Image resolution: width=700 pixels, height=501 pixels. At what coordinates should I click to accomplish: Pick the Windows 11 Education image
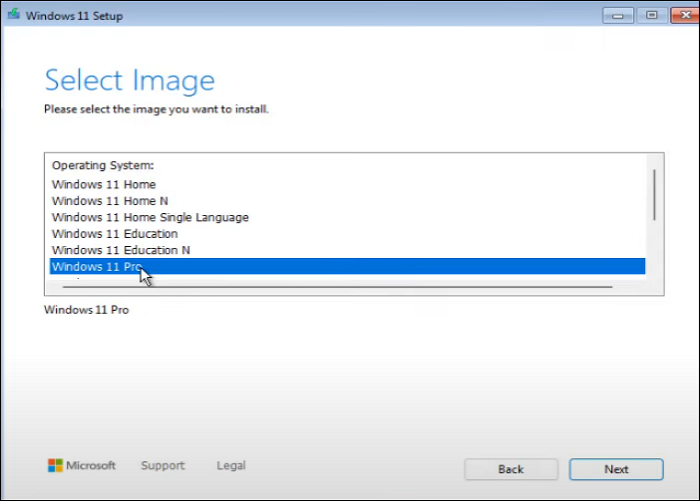(x=115, y=234)
